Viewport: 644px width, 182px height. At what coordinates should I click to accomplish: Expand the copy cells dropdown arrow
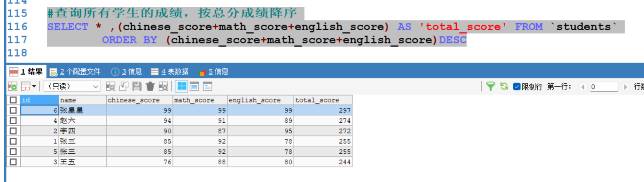[34, 86]
